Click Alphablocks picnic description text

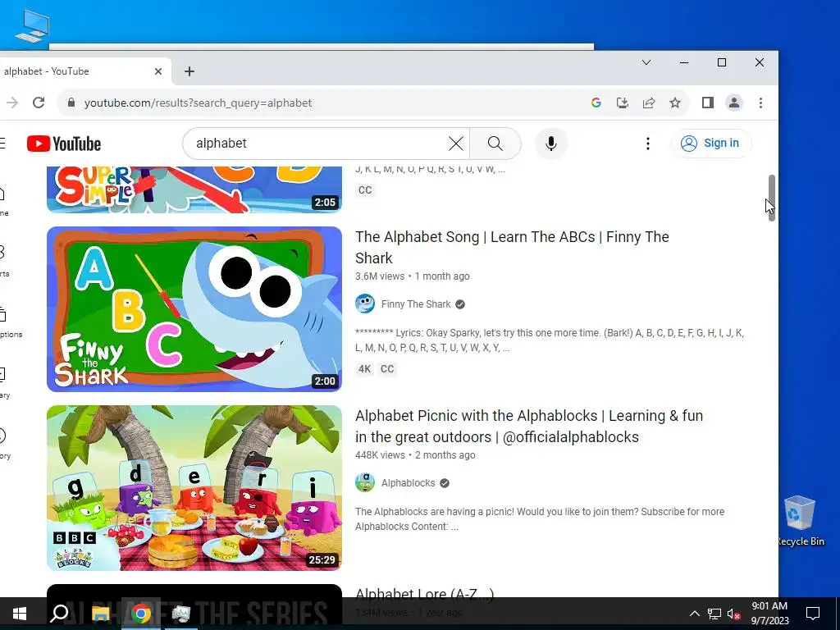tap(540, 519)
